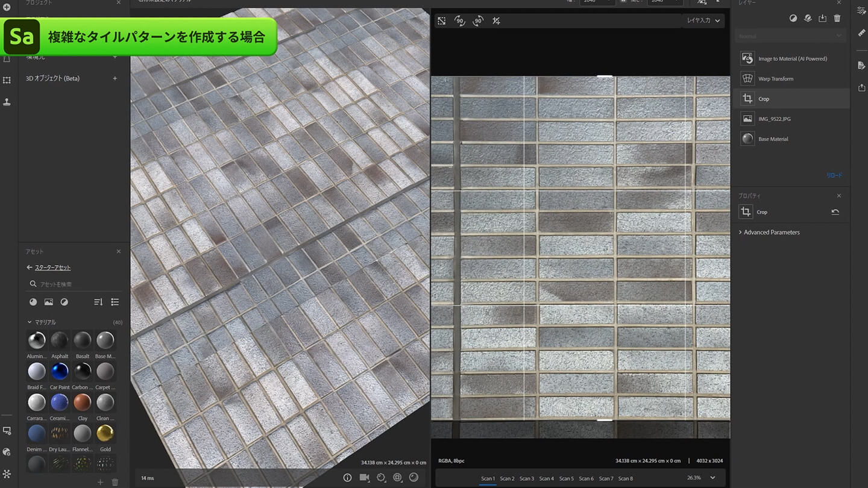Select the IMG_9522.JPG layer
The width and height of the screenshot is (868, 488).
(791, 119)
